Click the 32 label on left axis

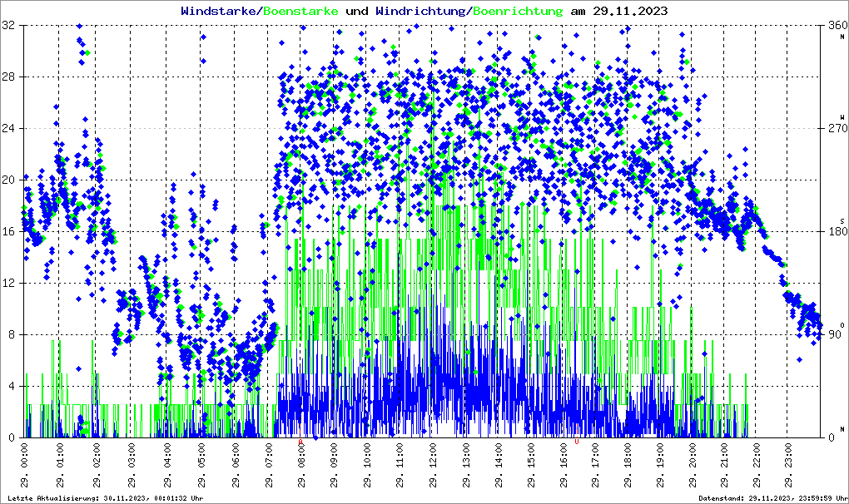[9, 26]
